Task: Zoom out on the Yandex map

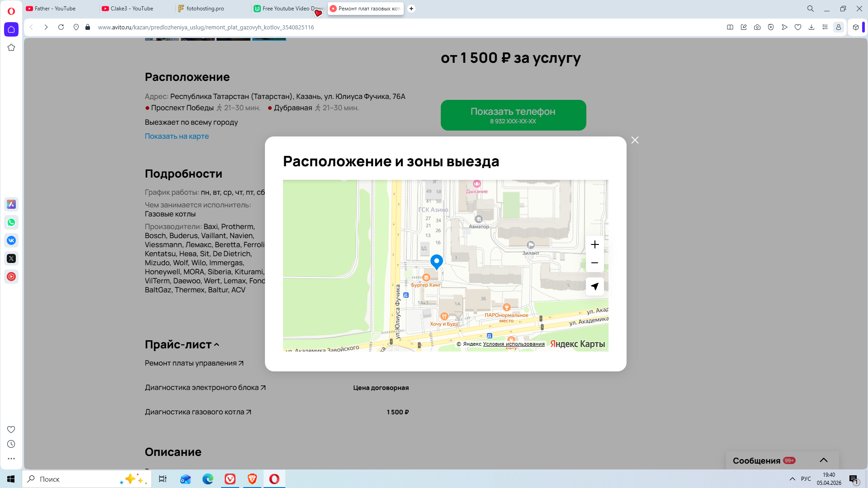Action: point(594,263)
